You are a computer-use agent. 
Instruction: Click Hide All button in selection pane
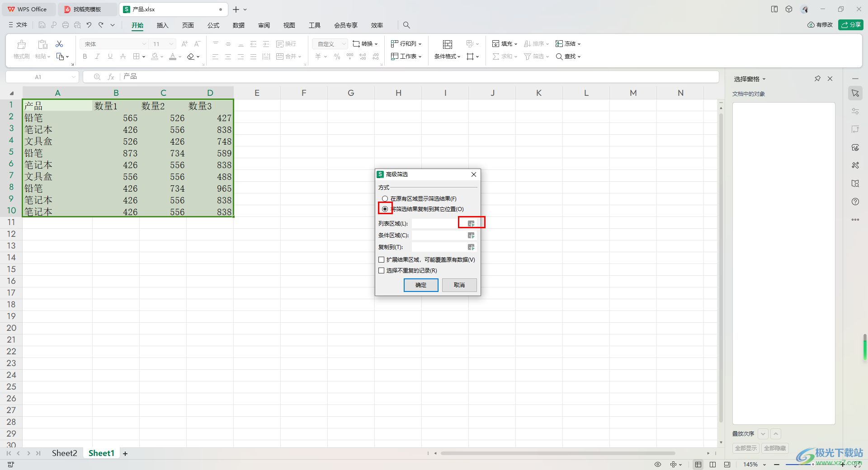(775, 448)
